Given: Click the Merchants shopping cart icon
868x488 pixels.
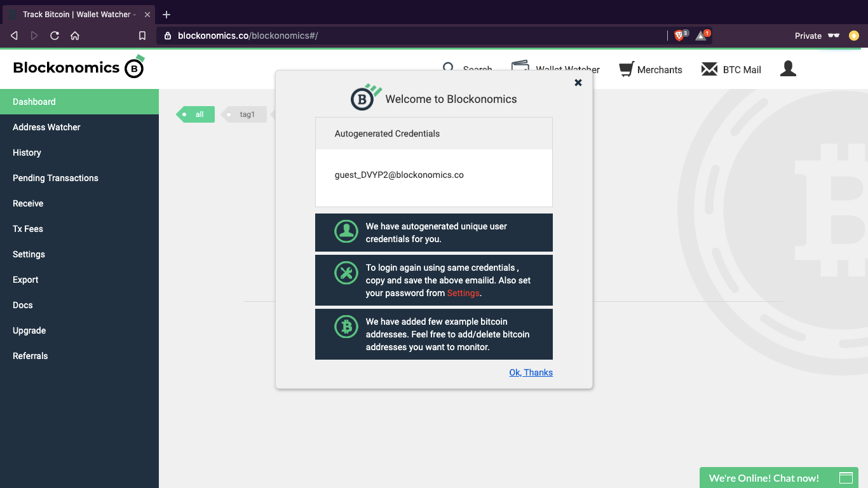Looking at the screenshot, I should 626,69.
